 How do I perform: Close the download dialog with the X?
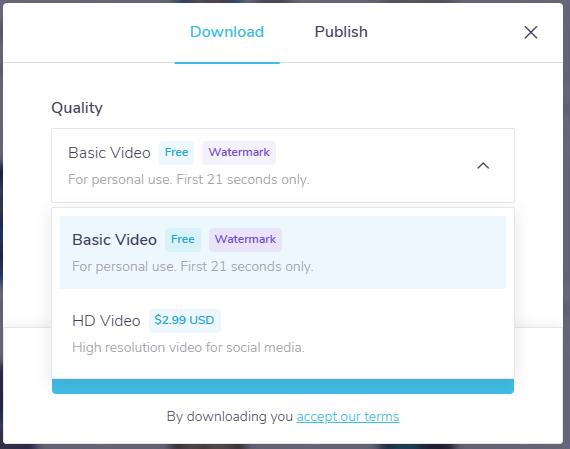(x=531, y=32)
